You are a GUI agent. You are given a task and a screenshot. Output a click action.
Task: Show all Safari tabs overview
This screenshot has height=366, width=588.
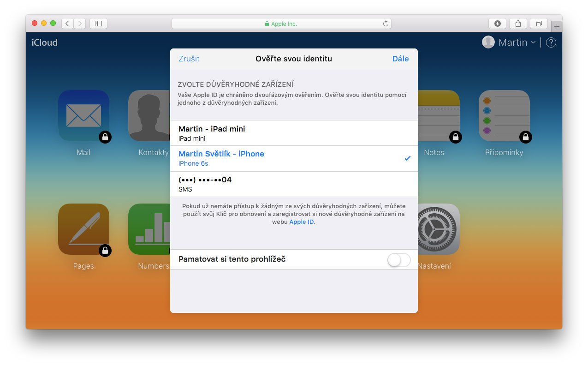(x=539, y=24)
